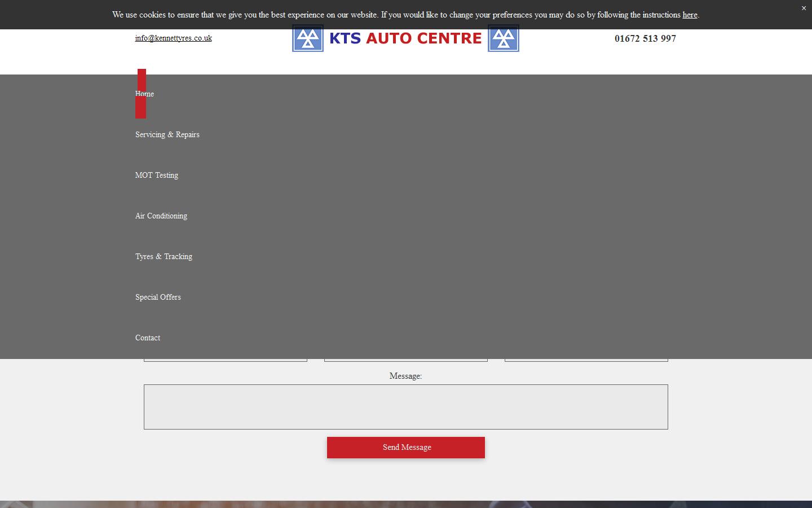Select the KTS Auto Centre logo
Screen dimensions: 812x508
pos(405,38)
